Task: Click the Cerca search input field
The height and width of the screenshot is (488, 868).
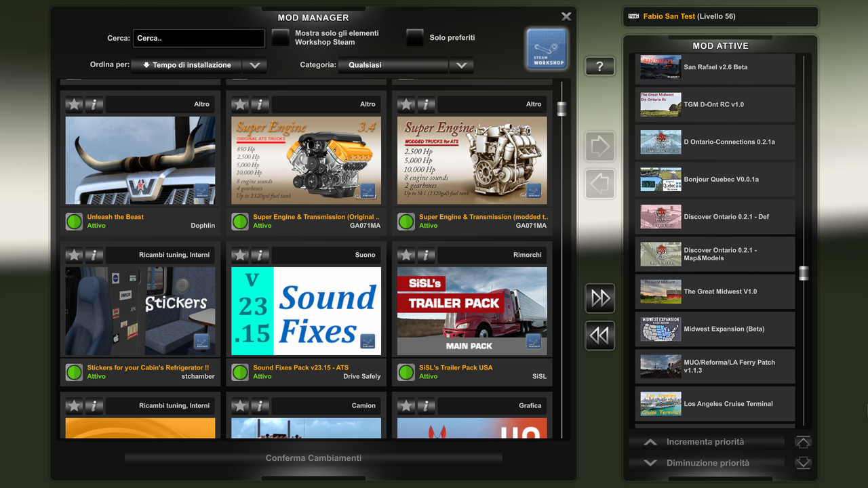Action: tap(199, 38)
